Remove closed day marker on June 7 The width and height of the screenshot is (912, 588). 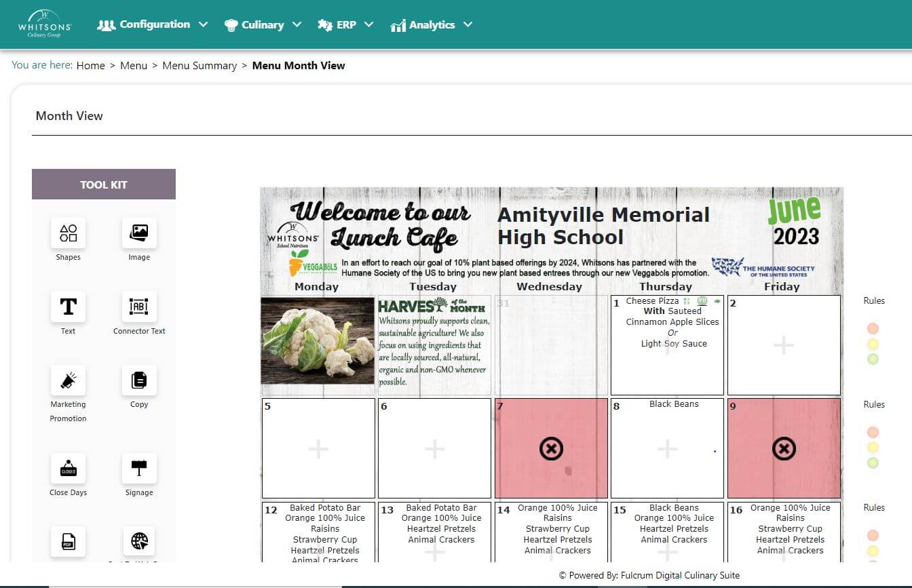tap(551, 448)
